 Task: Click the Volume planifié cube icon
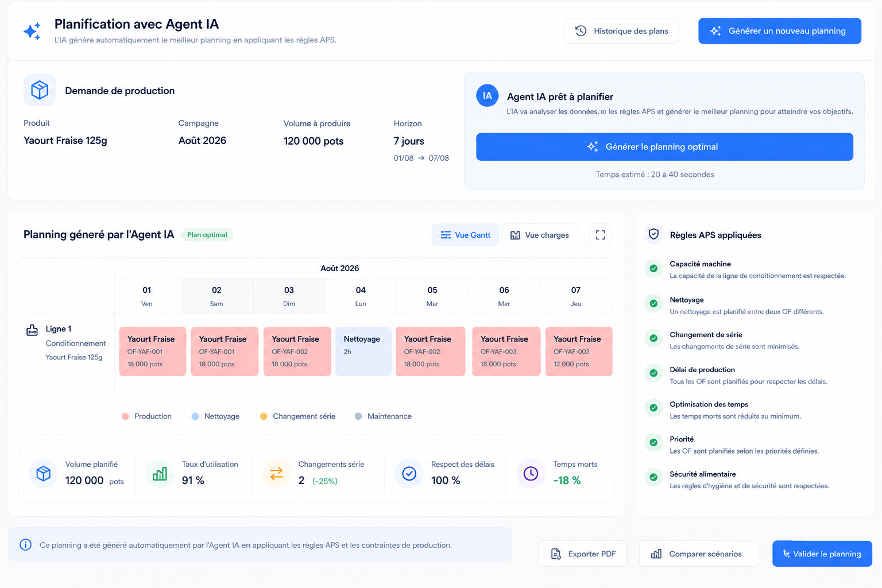pyautogui.click(x=44, y=474)
